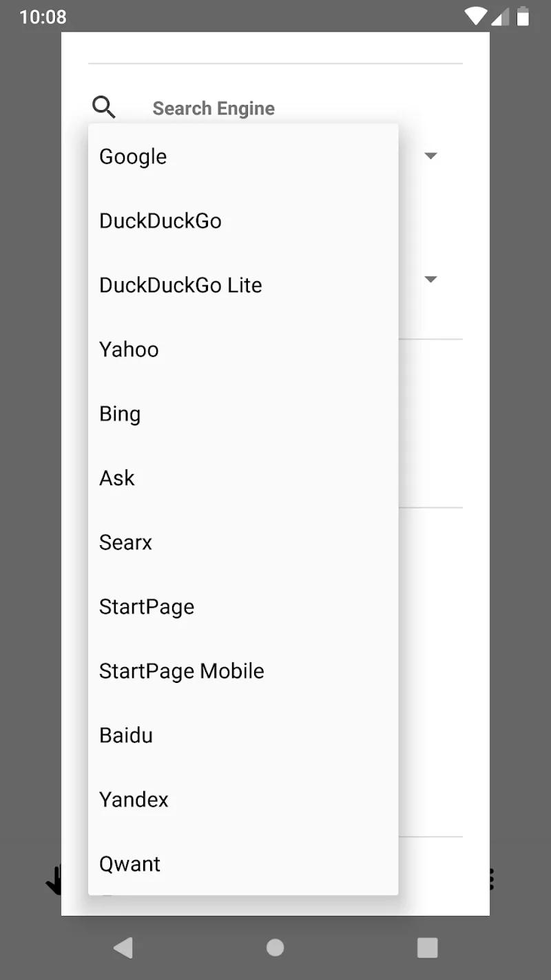Tap the search magnifier icon near Search Engine

[104, 108]
